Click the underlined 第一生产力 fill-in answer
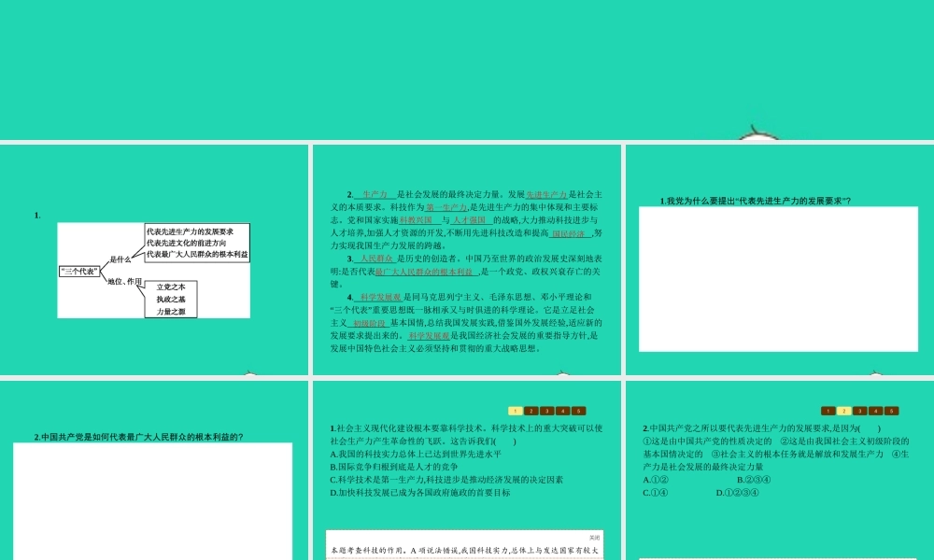 [446, 208]
